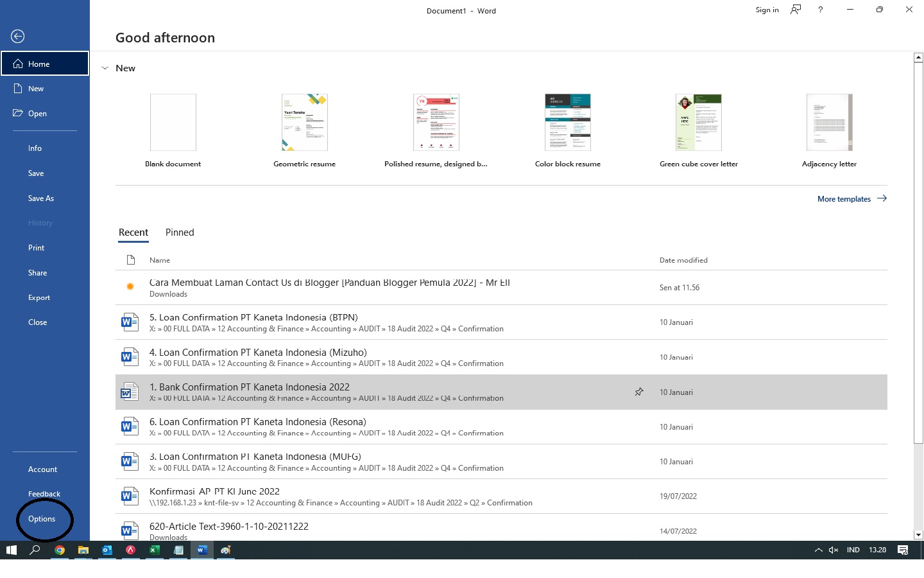Click the file type icon column header
924x578 pixels.
131,260
